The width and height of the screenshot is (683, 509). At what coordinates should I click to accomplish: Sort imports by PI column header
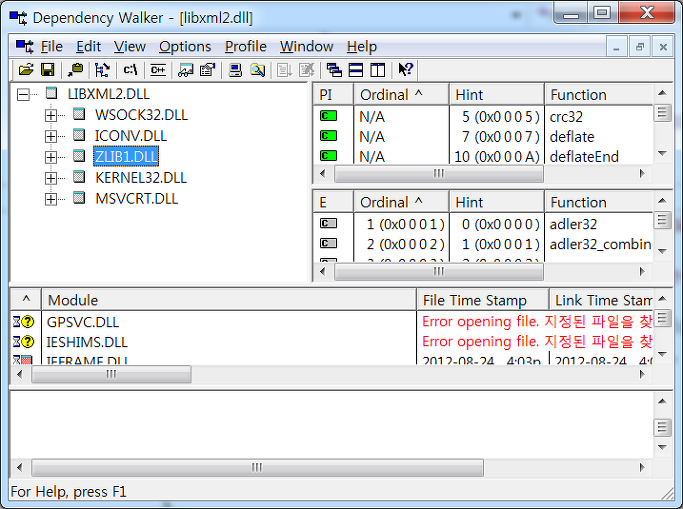pyautogui.click(x=333, y=94)
